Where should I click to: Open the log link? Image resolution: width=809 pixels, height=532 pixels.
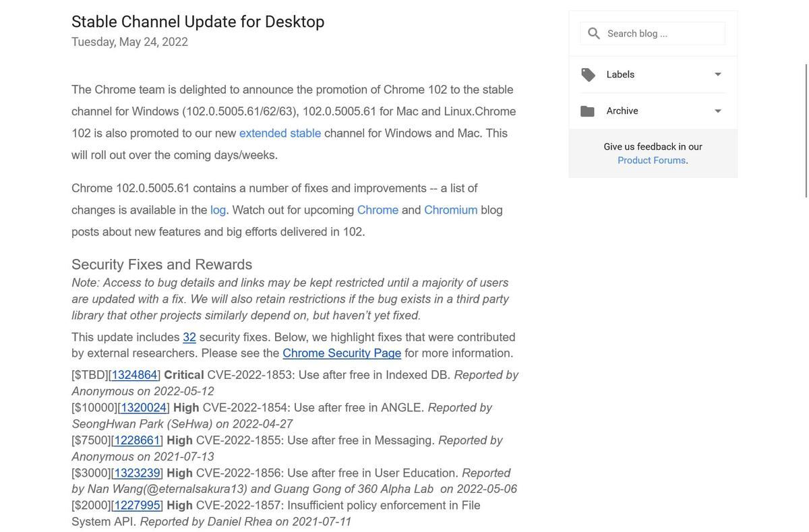point(218,210)
